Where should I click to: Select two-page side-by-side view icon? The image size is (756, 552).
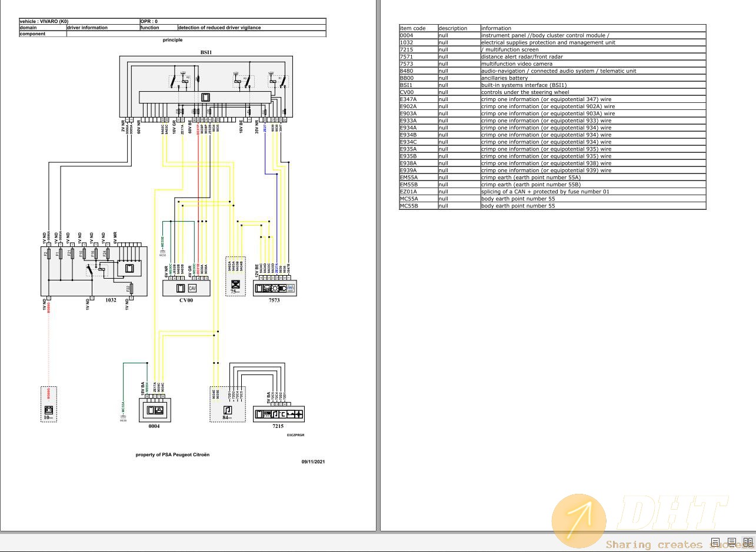pyautogui.click(x=748, y=542)
